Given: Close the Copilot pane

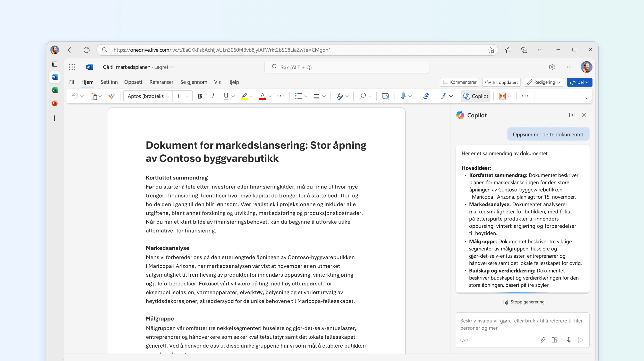Looking at the screenshot, I should pos(584,115).
